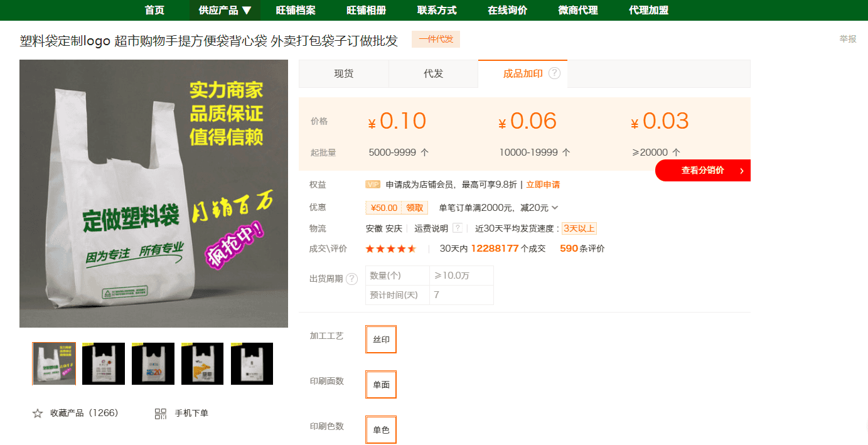Click the QR code icon for 手机下单
The width and height of the screenshot is (868, 445).
[161, 414]
